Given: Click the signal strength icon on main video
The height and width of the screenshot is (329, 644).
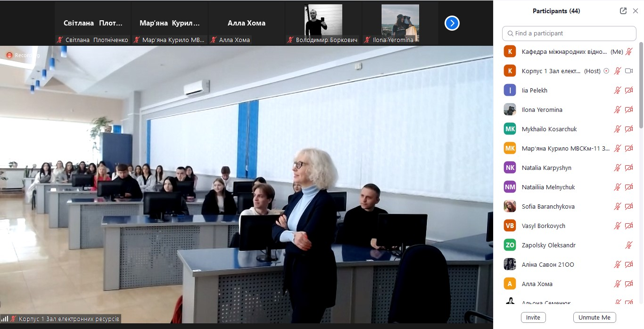Looking at the screenshot, I should [5, 319].
